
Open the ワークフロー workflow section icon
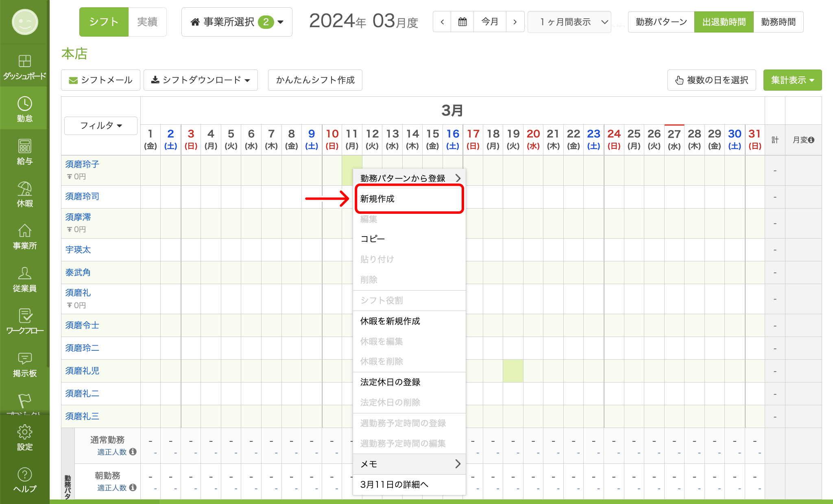click(24, 316)
